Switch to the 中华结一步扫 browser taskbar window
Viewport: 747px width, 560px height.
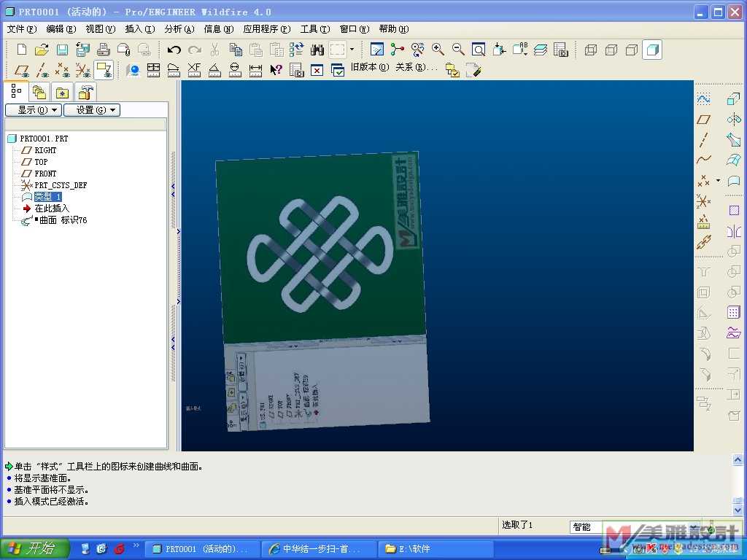(x=319, y=548)
